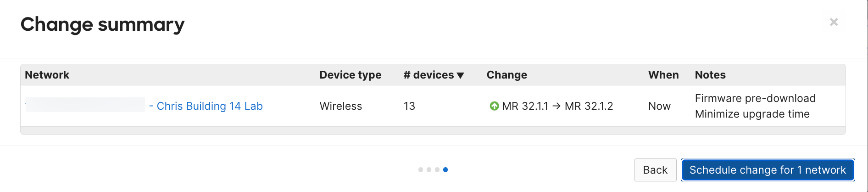Click the Minimize upgrade time note
Image resolution: width=868 pixels, height=192 pixels.
tap(752, 114)
